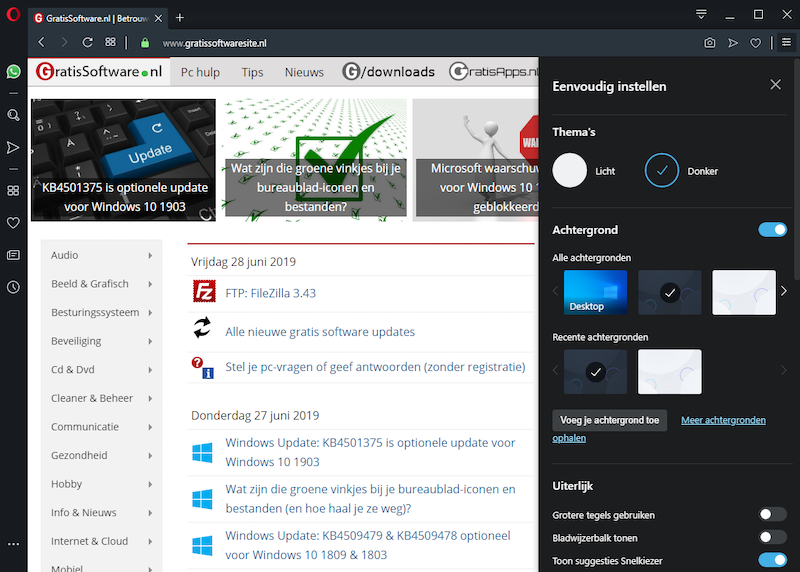800x572 pixels.
Task: Expand the Audio category arrow
Action: [x=150, y=256]
